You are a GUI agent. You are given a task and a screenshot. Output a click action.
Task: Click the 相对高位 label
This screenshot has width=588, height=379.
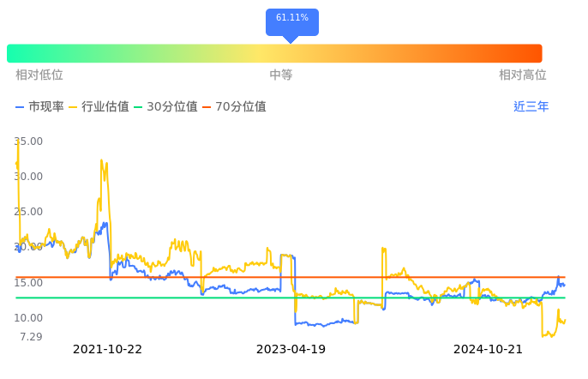pos(523,75)
